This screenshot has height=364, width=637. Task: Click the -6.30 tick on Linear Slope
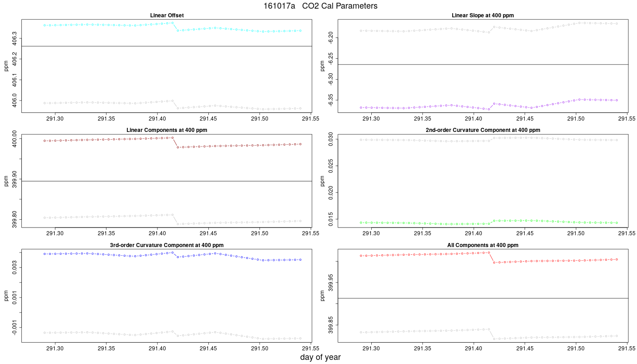331,79
